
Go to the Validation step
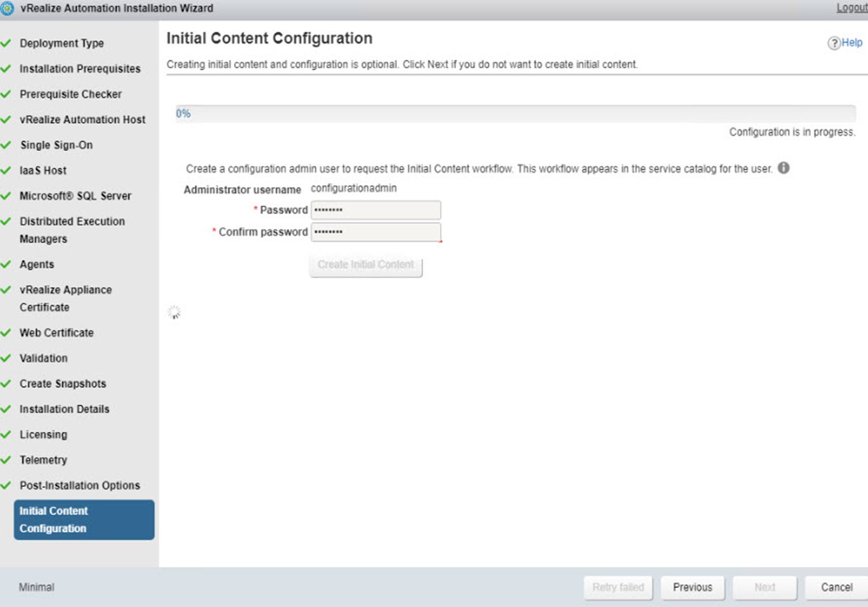[x=44, y=358]
